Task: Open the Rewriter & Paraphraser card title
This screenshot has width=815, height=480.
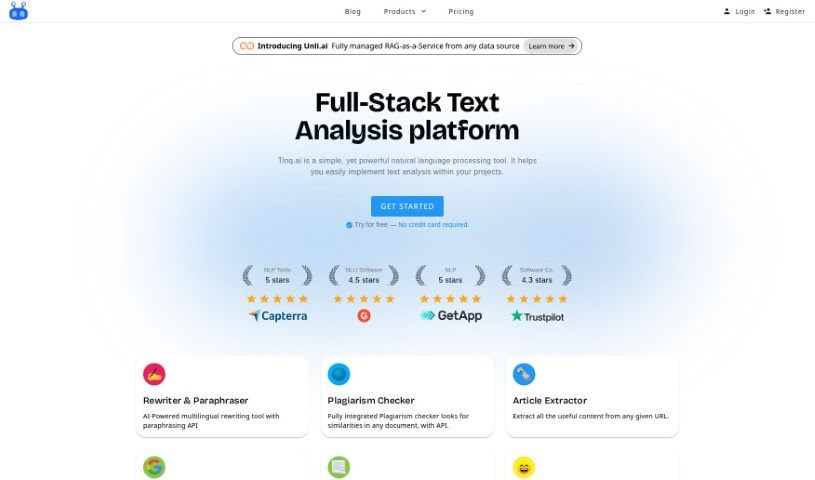Action: [195, 400]
